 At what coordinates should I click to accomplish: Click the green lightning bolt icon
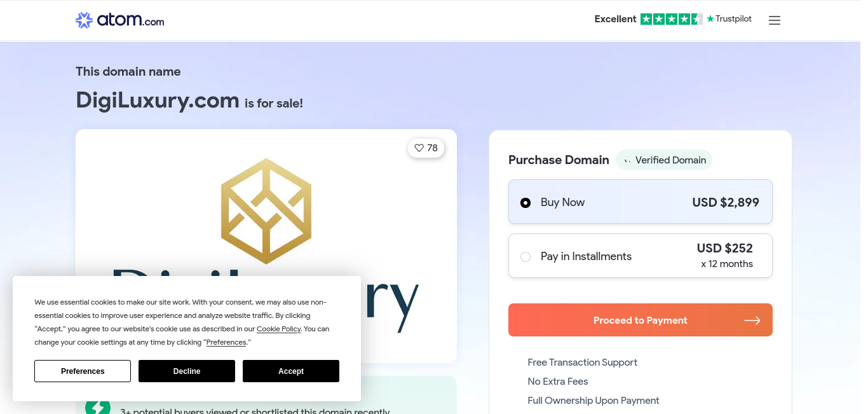[x=98, y=407]
